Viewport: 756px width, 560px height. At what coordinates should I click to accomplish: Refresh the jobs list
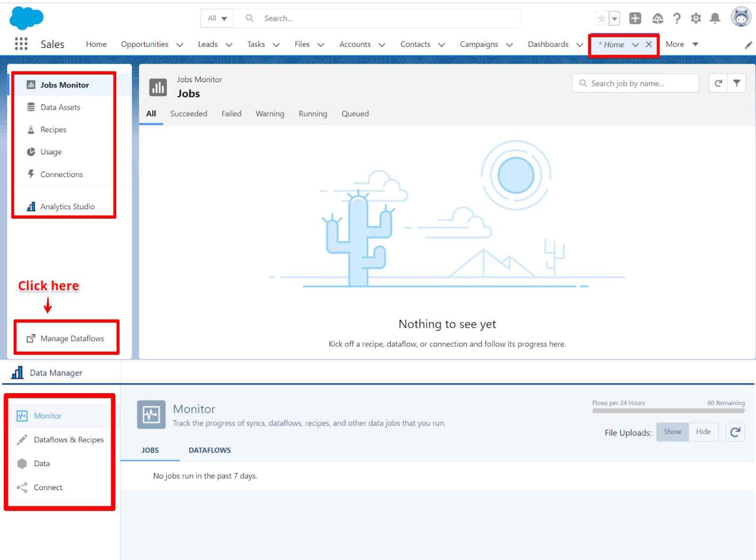pos(718,83)
